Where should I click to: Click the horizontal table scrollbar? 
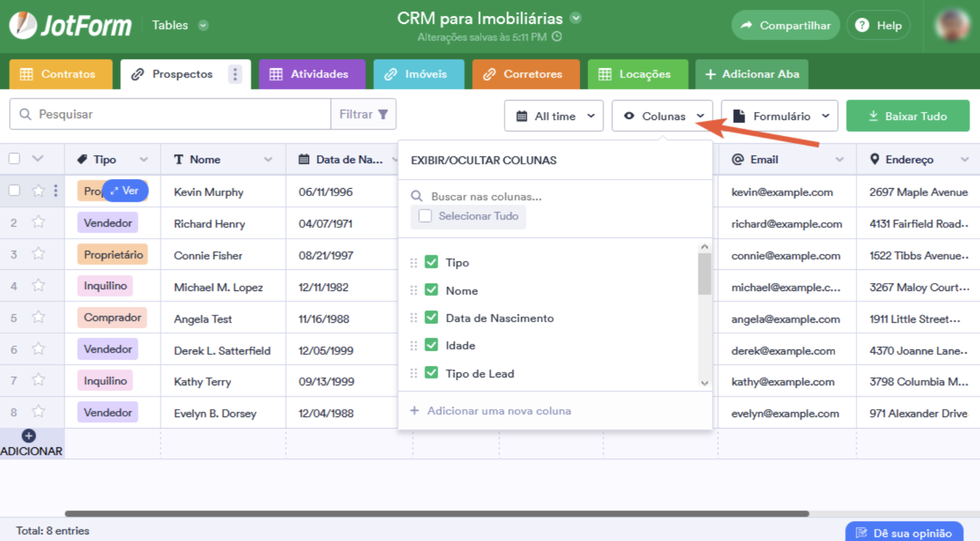click(x=437, y=514)
